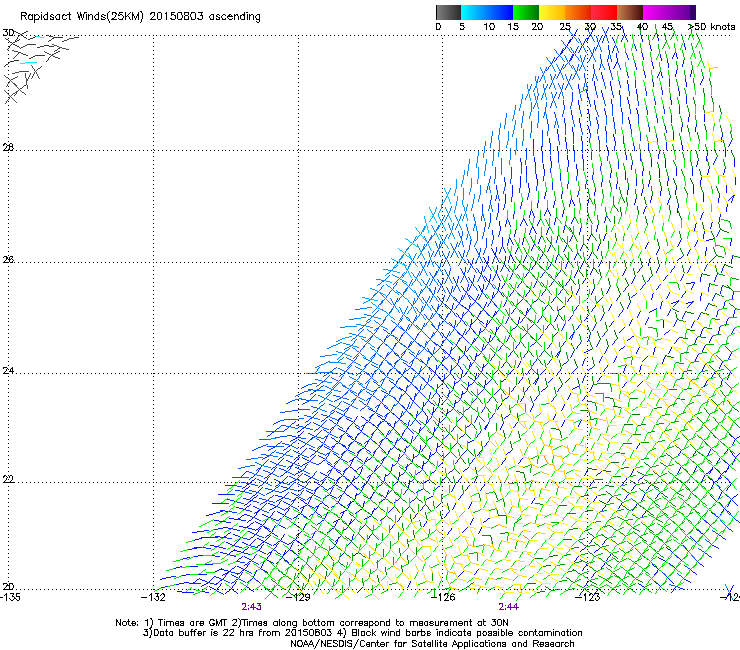Click the latitude label 26
Viewport: 740px width, 650px height.
tap(8, 259)
